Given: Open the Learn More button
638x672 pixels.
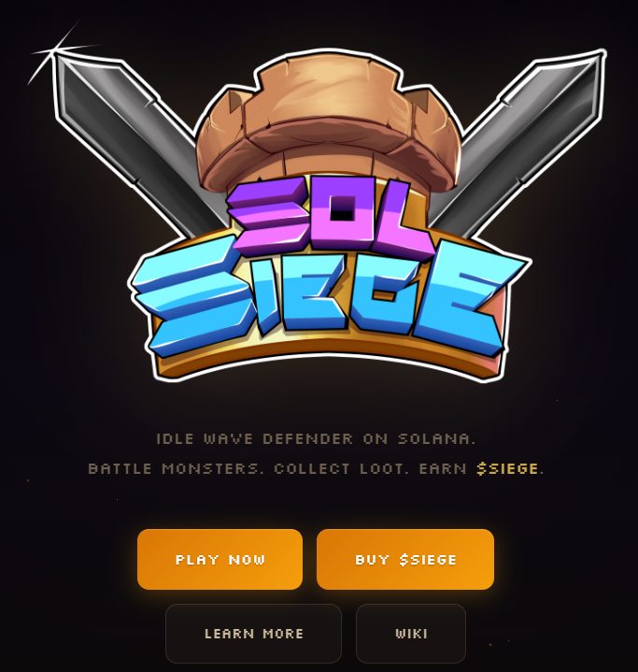Looking at the screenshot, I should click(x=254, y=634).
